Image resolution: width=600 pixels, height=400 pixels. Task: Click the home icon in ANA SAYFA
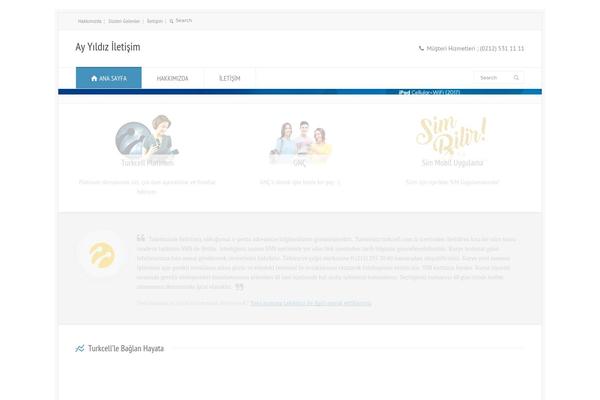(x=94, y=78)
